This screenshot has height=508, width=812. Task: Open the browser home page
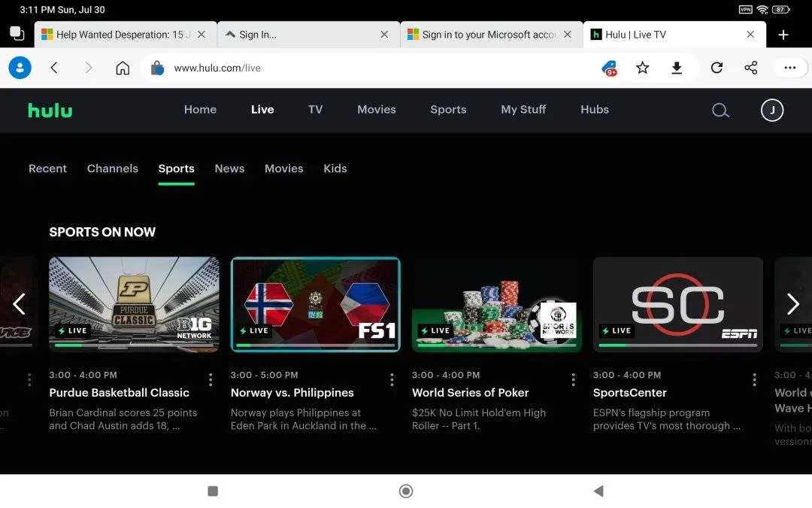pos(123,68)
